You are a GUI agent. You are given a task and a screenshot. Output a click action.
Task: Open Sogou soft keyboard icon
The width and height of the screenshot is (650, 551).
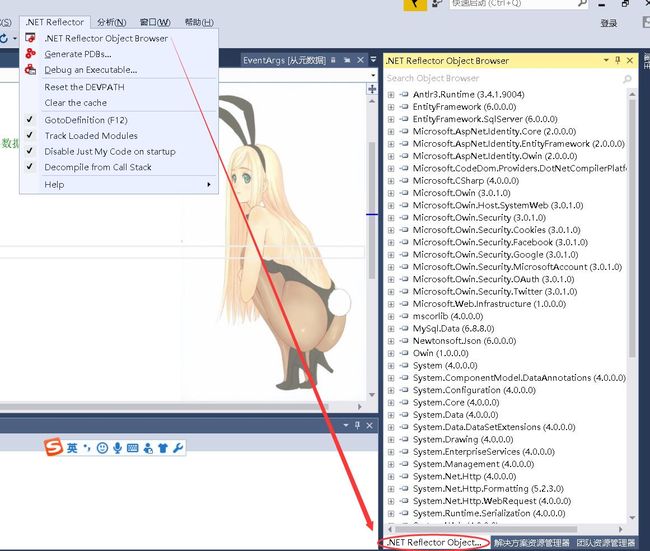point(133,448)
